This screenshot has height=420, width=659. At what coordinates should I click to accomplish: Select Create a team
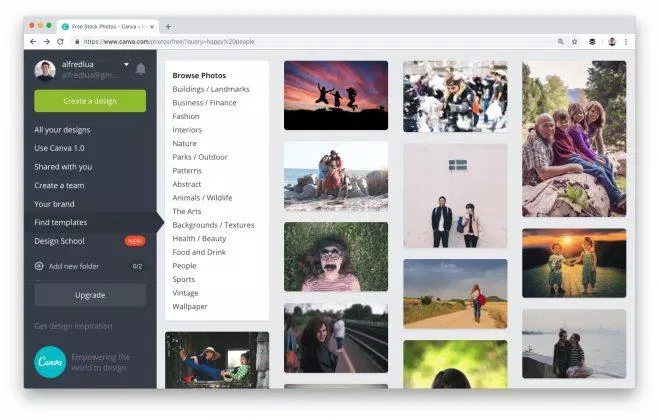[x=59, y=185]
